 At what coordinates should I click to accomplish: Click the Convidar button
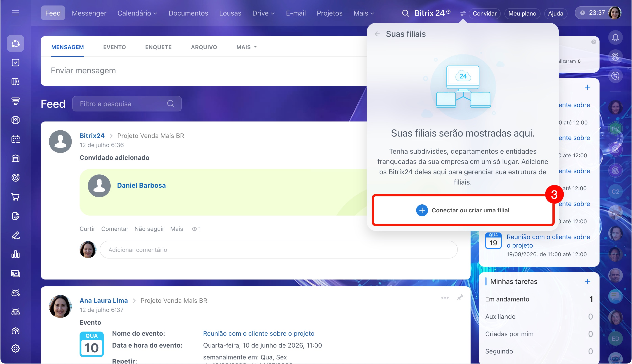click(x=485, y=13)
